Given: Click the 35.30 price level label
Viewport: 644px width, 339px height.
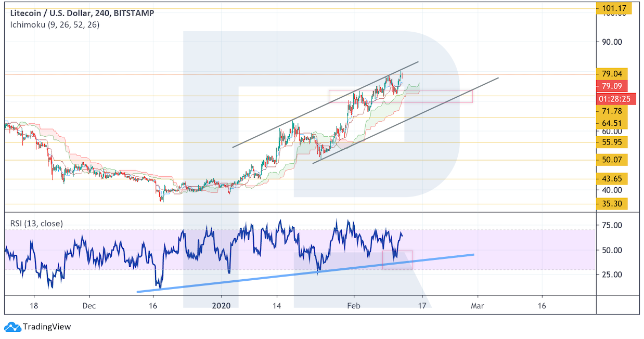Looking at the screenshot, I should [611, 204].
